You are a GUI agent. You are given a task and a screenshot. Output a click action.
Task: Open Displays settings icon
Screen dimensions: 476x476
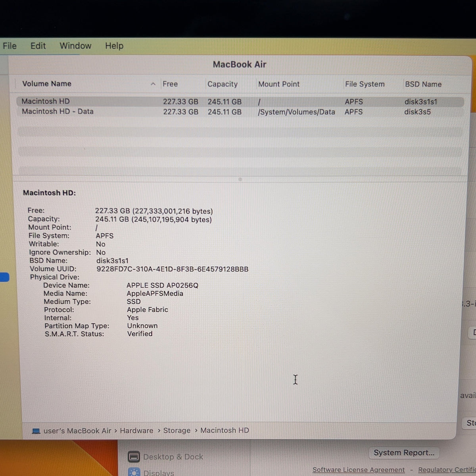pyautogui.click(x=134, y=472)
